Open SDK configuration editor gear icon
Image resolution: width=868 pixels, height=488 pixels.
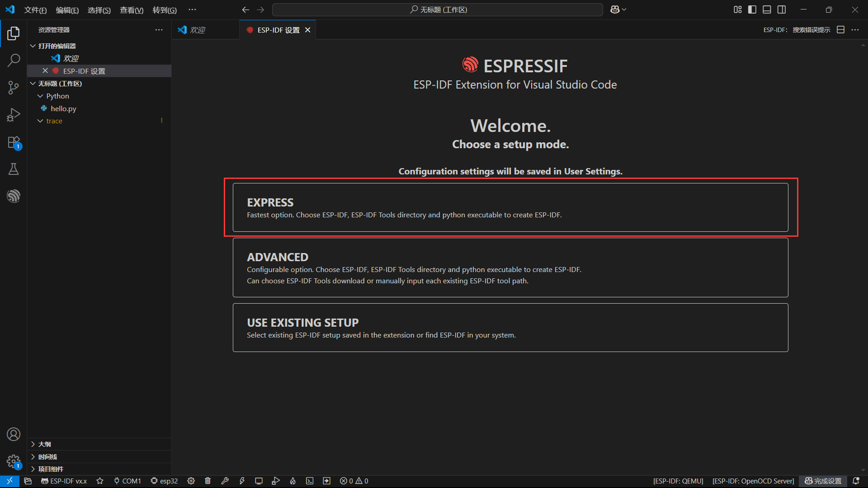tap(191, 481)
